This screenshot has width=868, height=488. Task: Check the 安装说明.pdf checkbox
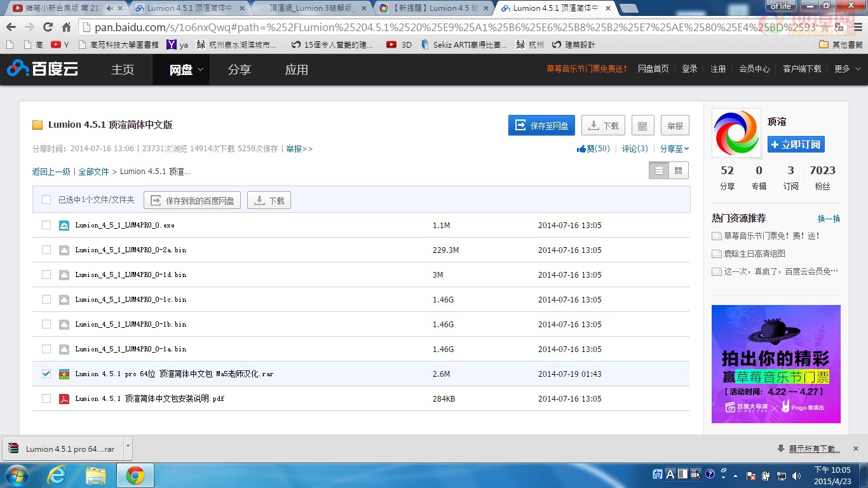pos(46,398)
